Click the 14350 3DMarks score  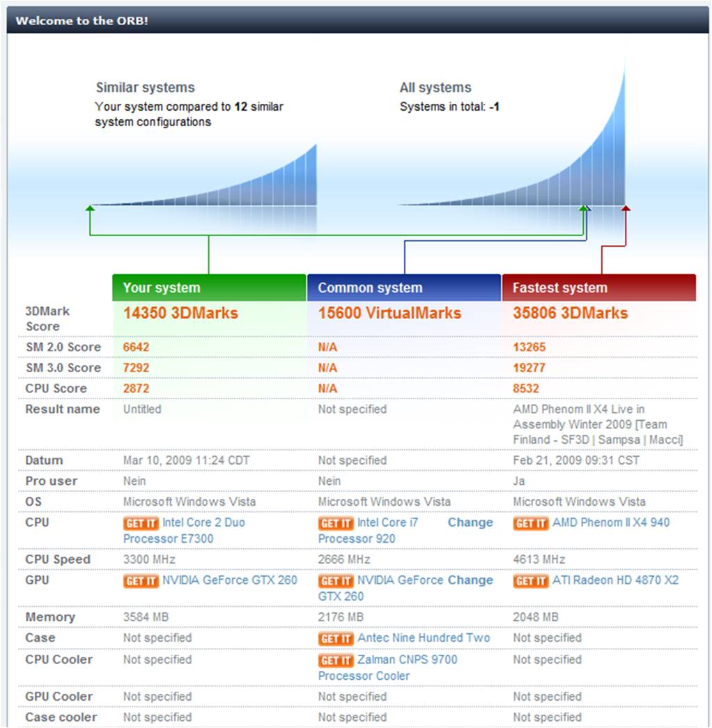[180, 313]
